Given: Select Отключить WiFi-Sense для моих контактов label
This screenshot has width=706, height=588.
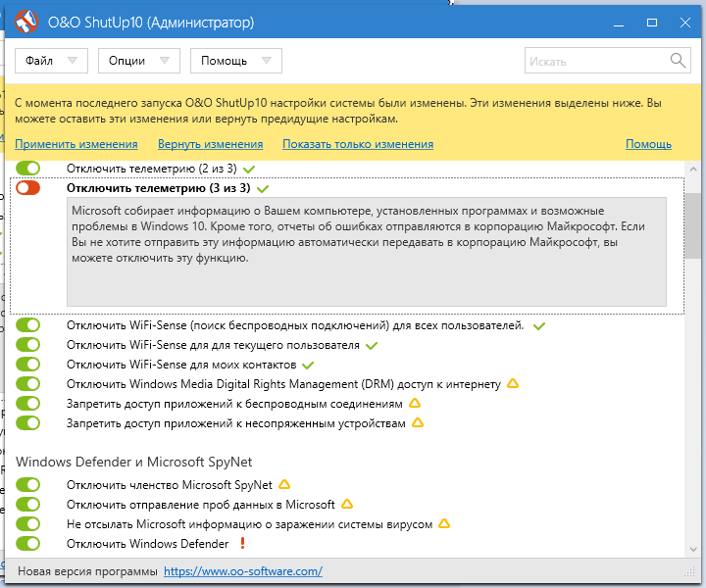Looking at the screenshot, I should (181, 365).
